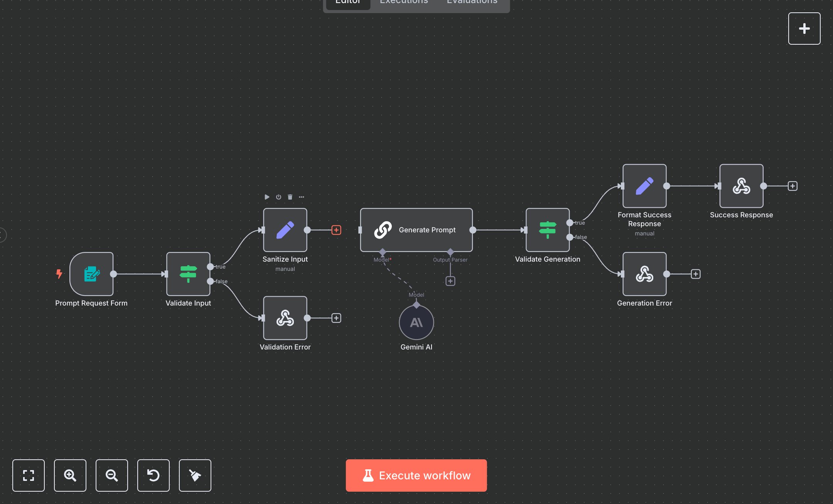Delete Sanitize Input using the trash icon

pyautogui.click(x=290, y=197)
